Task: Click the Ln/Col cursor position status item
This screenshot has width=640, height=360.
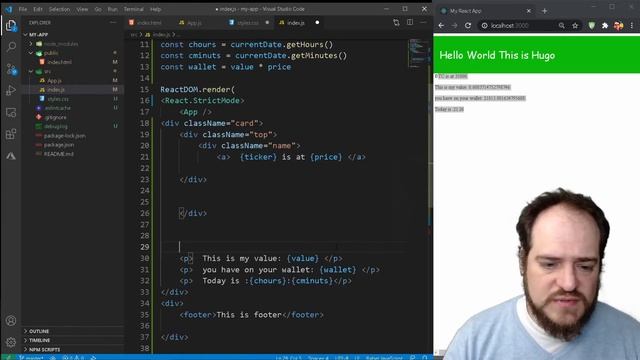Action: [x=289, y=358]
